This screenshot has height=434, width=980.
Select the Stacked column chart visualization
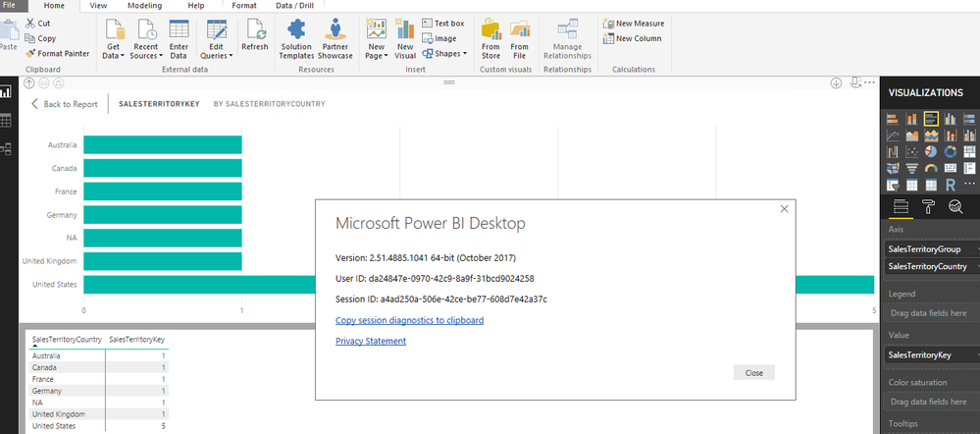pyautogui.click(x=912, y=119)
